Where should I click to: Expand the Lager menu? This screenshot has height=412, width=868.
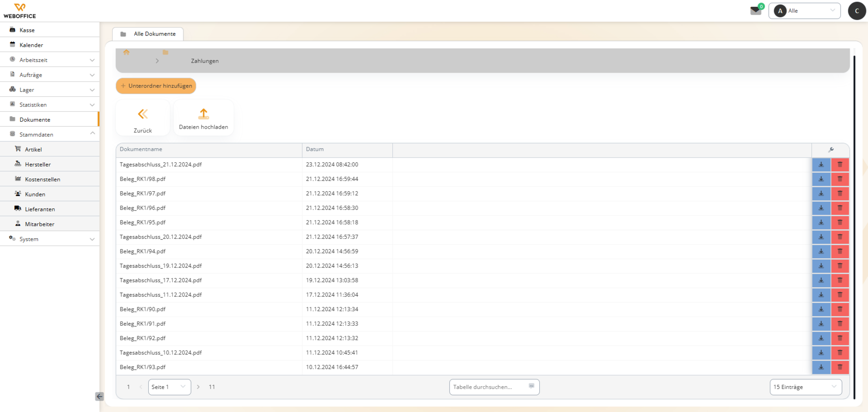pos(50,90)
